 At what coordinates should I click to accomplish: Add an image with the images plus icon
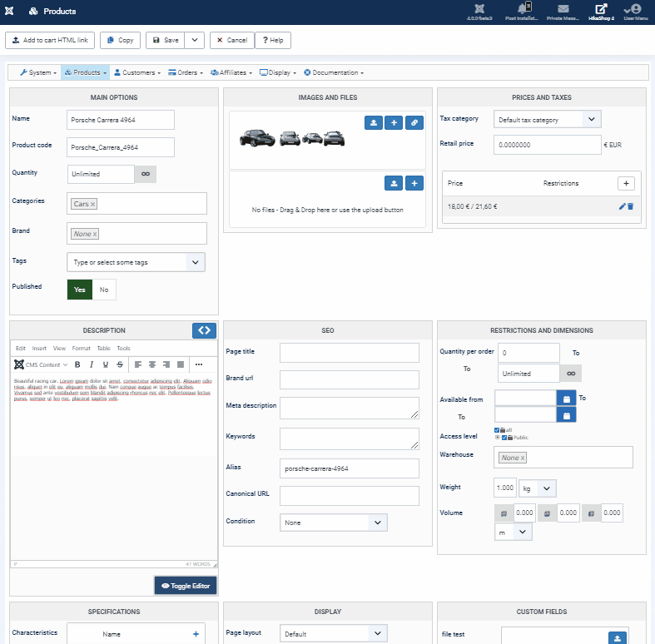click(x=394, y=123)
